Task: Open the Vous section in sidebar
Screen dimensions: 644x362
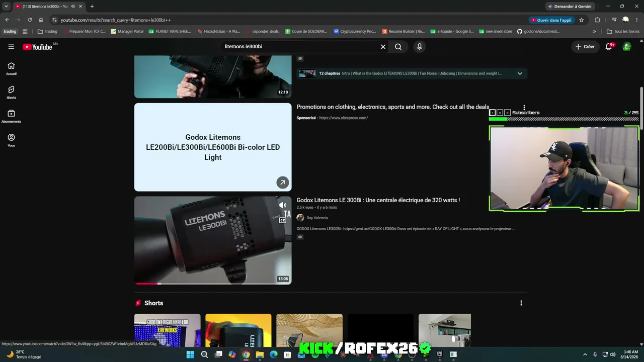Action: coord(11,140)
